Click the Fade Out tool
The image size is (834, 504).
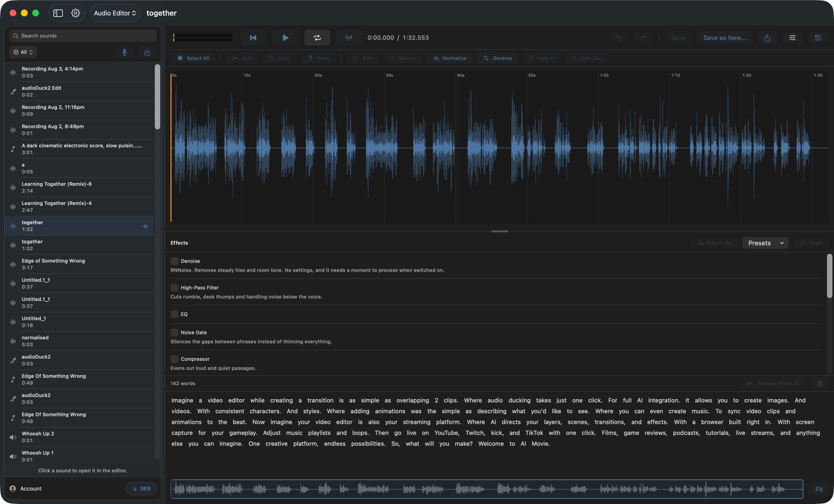coord(586,58)
